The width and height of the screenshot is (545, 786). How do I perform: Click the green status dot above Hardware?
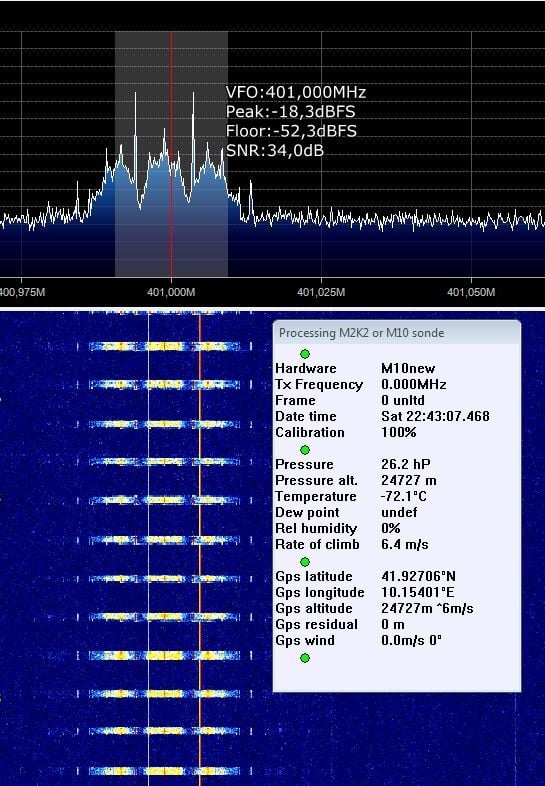305,354
